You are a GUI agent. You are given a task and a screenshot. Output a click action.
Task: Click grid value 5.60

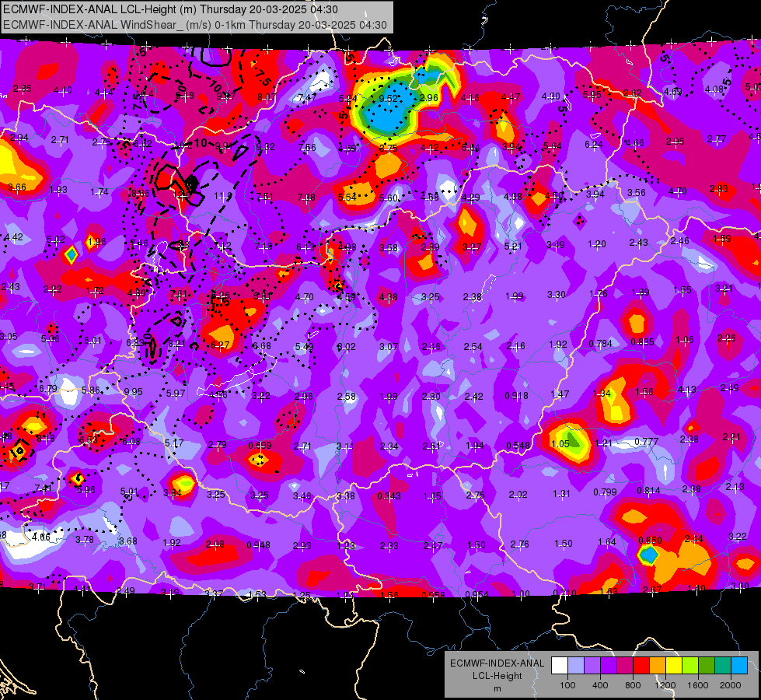(389, 198)
